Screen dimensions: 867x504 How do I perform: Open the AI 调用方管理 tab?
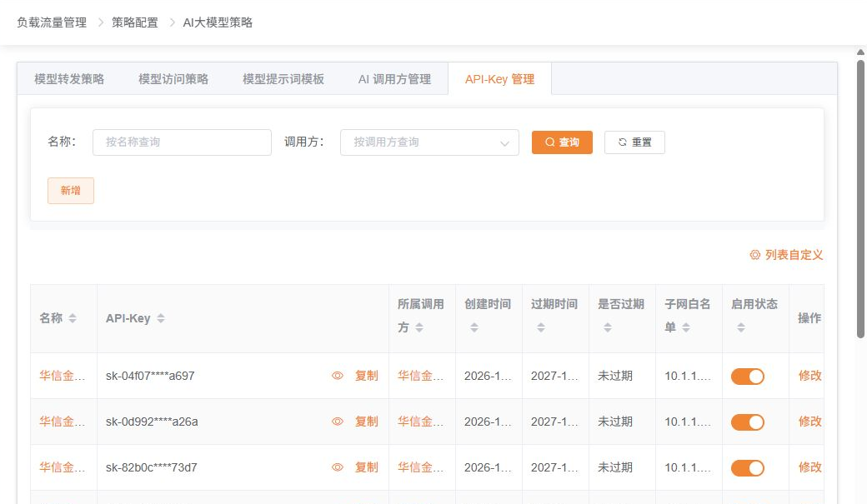[x=394, y=79]
